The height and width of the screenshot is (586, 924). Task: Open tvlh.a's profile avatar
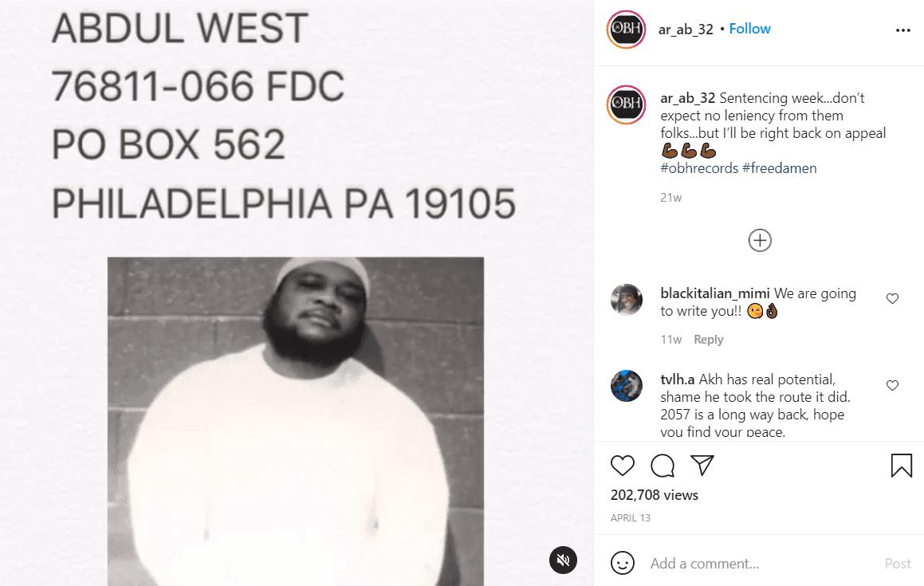tap(627, 386)
